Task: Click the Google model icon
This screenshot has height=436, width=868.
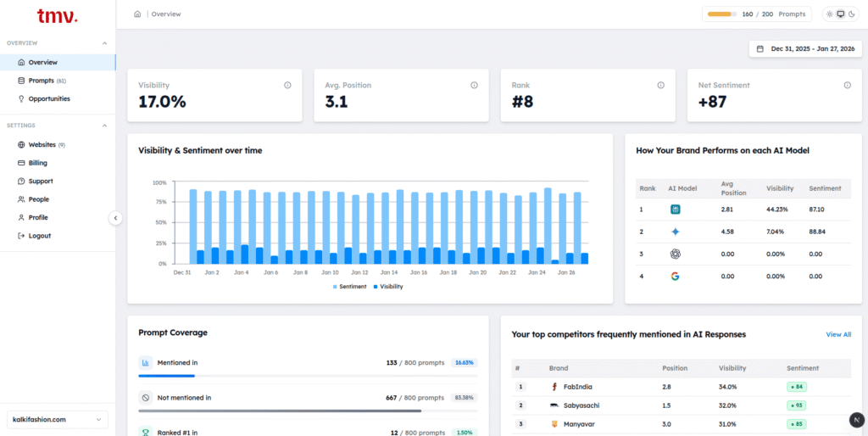Action: (675, 277)
